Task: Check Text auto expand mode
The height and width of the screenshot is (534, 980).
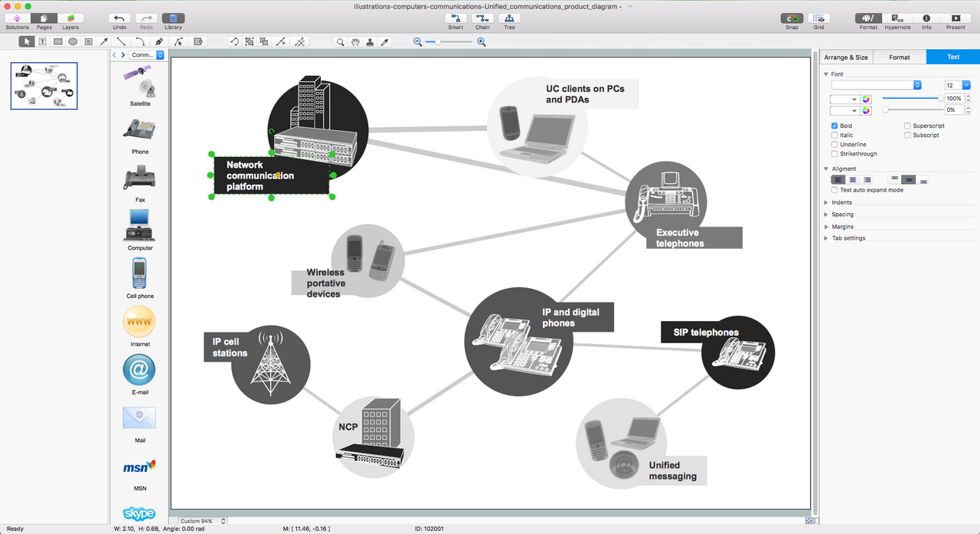Action: point(835,190)
